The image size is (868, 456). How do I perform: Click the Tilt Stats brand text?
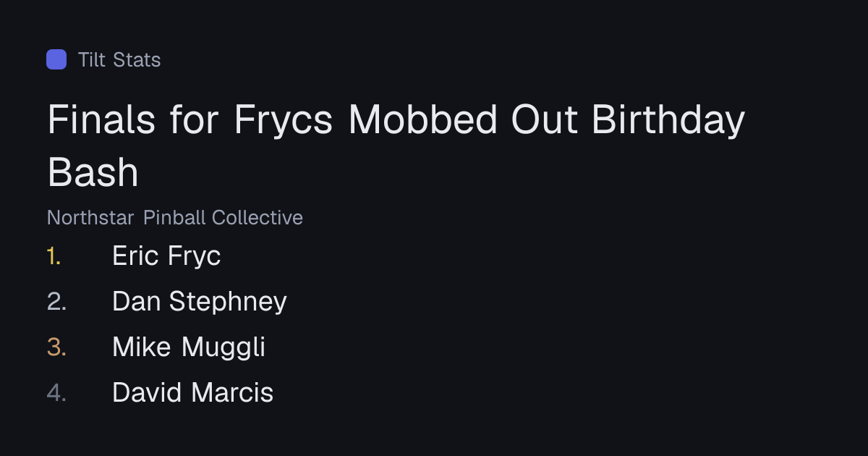pyautogui.click(x=119, y=59)
